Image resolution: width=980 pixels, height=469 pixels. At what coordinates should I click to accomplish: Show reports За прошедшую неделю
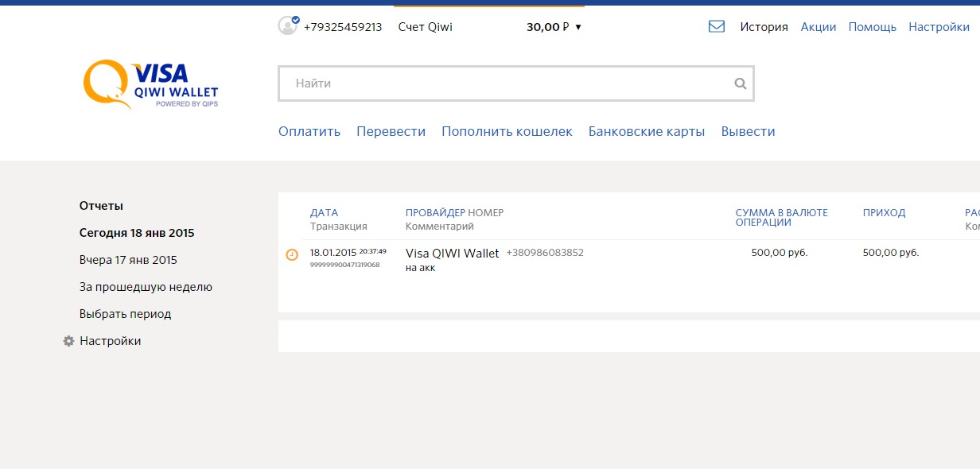146,287
